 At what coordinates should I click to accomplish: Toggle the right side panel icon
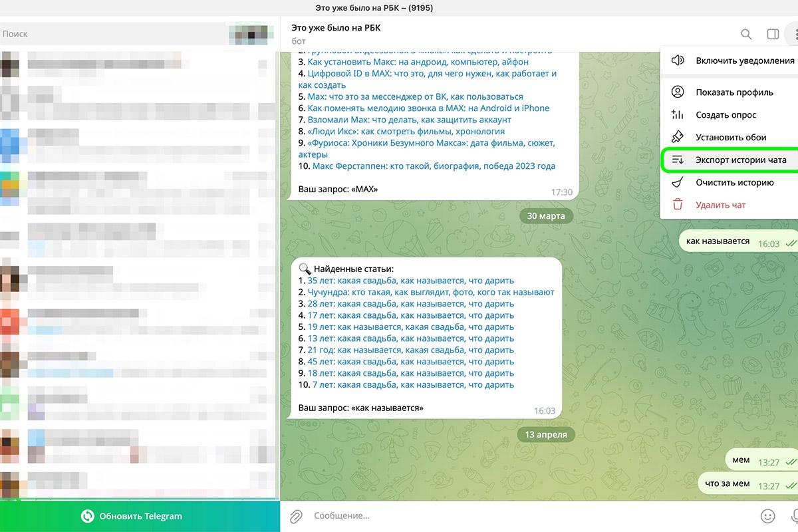coord(773,34)
